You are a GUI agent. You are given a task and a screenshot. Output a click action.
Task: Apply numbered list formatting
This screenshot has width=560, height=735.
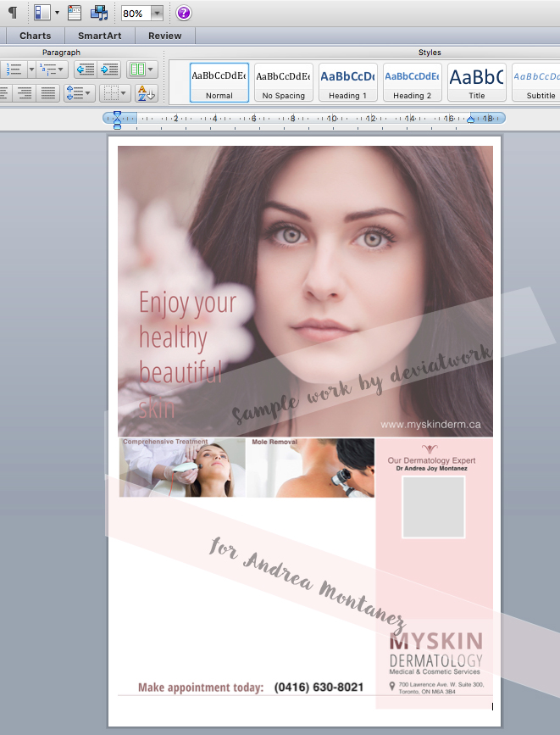tap(14, 70)
